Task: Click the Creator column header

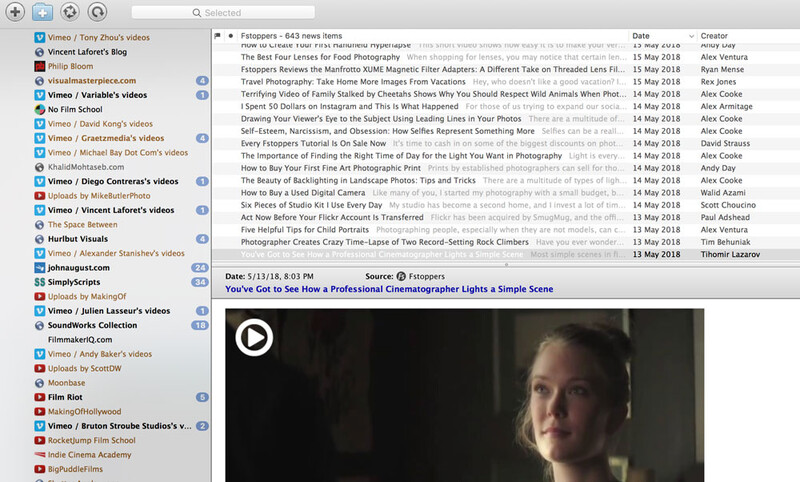Action: point(714,36)
